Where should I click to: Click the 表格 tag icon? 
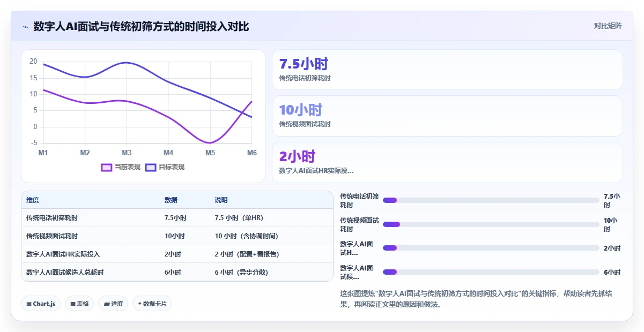[x=73, y=304]
